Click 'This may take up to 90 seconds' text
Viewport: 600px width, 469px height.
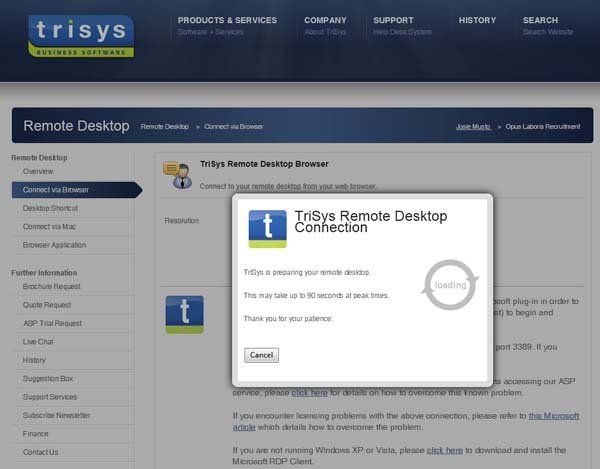point(316,295)
